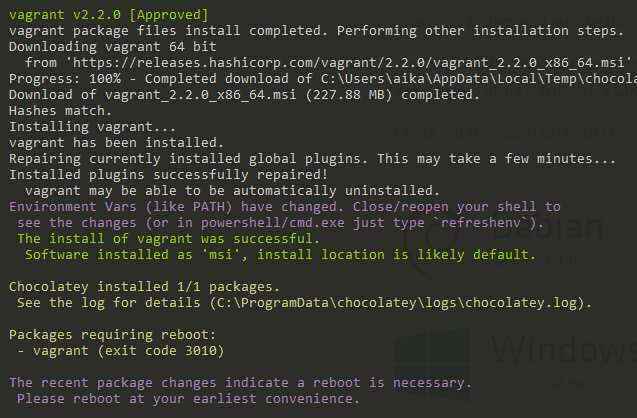Click the 'Hashes match.' line
The image size is (637, 418).
tap(60, 111)
